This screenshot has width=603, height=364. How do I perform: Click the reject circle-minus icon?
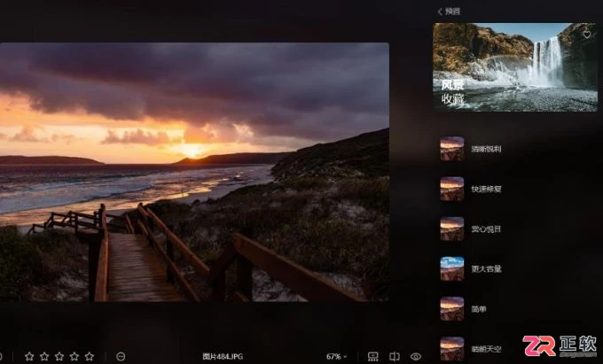click(x=121, y=357)
